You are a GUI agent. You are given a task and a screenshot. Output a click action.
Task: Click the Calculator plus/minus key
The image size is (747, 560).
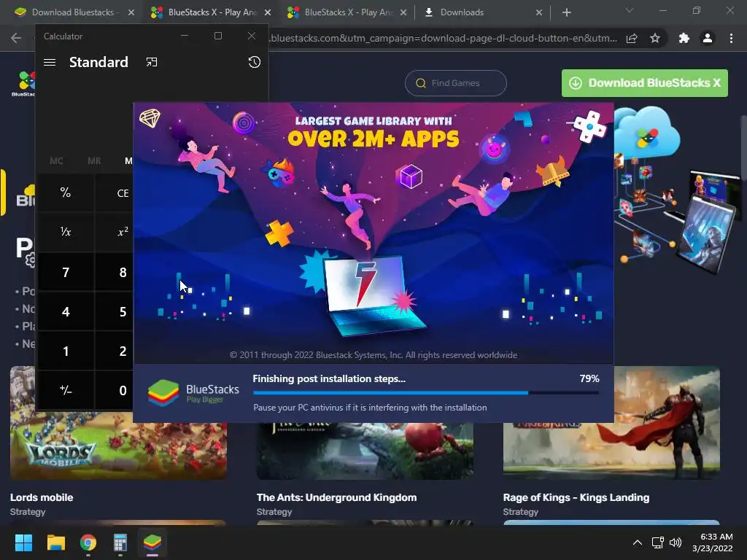click(x=66, y=391)
